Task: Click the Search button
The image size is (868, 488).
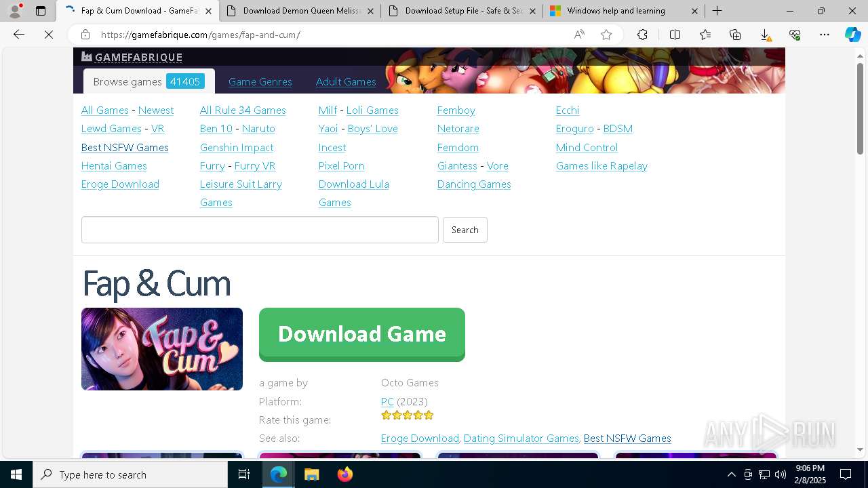Action: click(465, 230)
